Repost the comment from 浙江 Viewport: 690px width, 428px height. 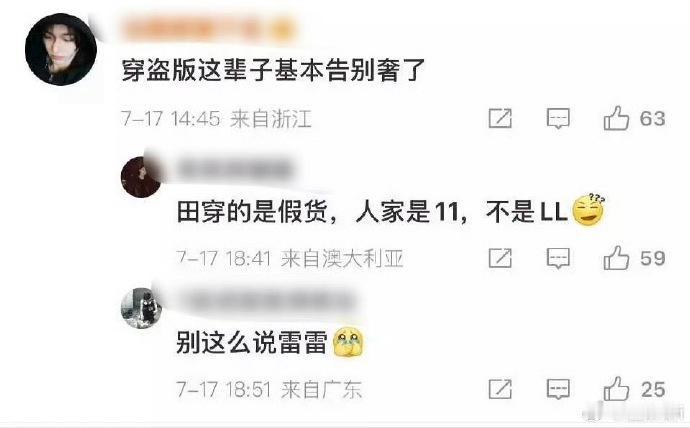[500, 118]
